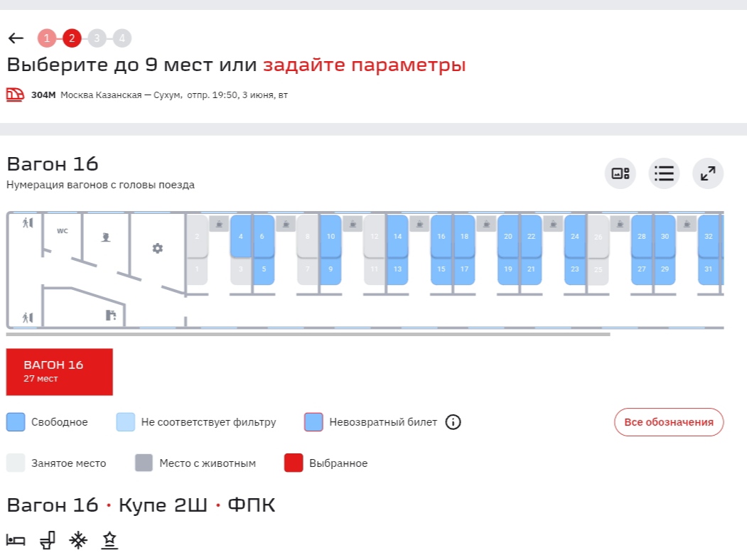Click the info icon beside Невозвратный билет
747x560 pixels.
pos(453,422)
